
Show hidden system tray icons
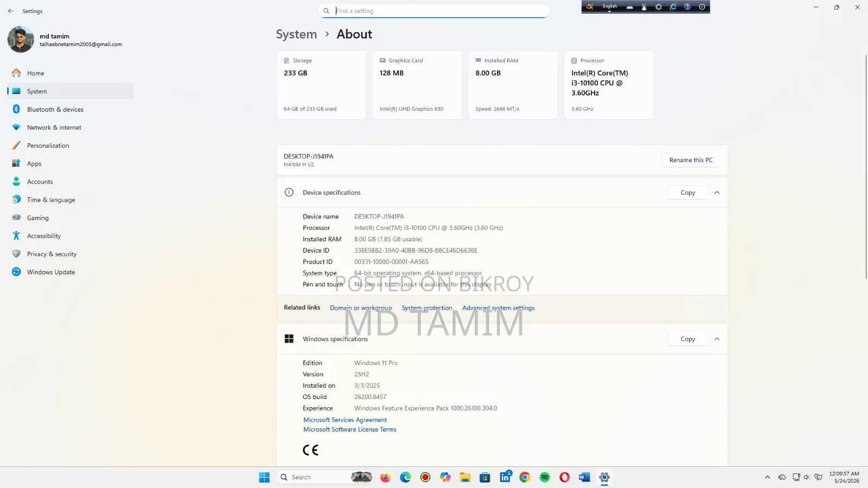767,477
